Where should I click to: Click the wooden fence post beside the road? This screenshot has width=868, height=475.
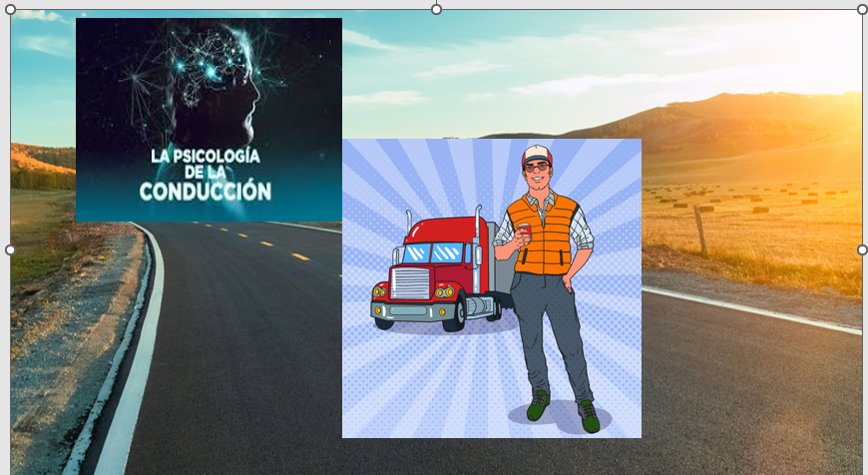tap(701, 232)
